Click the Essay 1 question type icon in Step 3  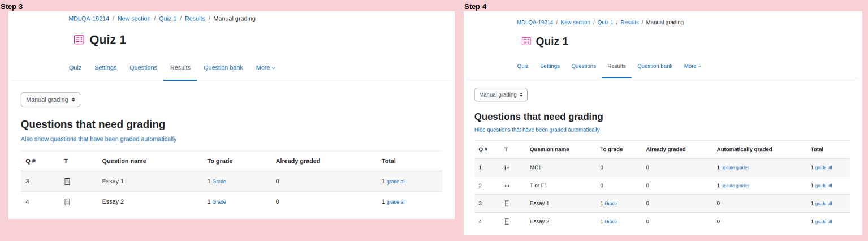pyautogui.click(x=67, y=182)
